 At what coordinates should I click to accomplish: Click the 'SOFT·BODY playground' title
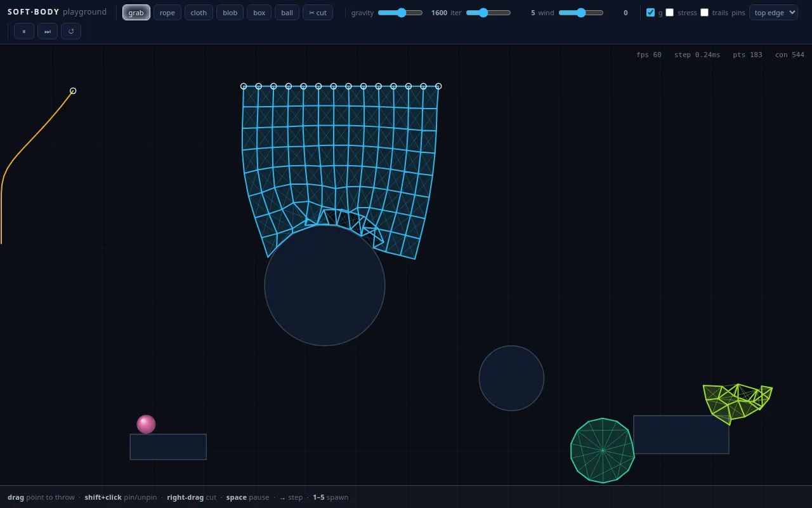57,12
